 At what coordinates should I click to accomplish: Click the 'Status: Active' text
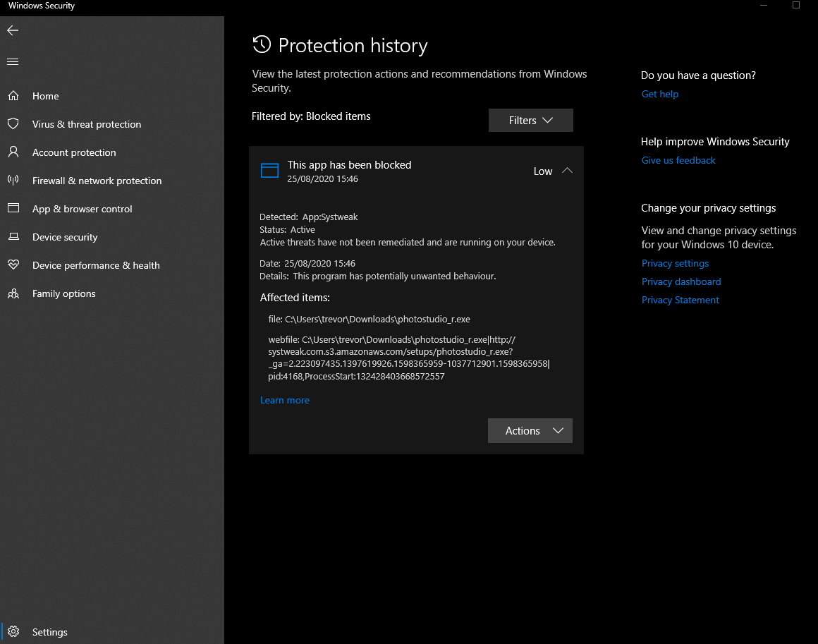287,230
